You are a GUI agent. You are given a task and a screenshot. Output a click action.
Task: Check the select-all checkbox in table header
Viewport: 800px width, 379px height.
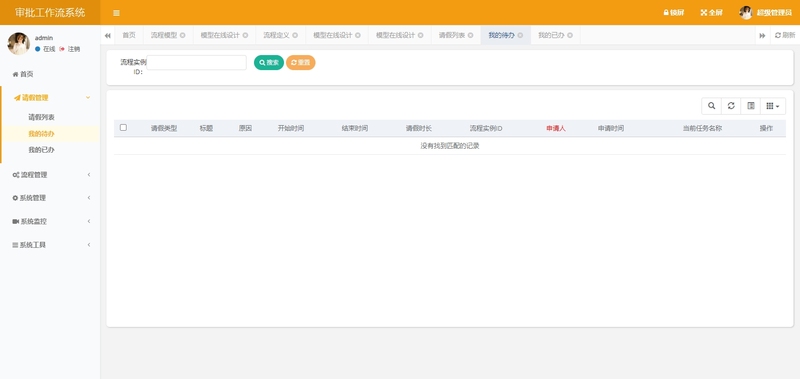(x=123, y=128)
